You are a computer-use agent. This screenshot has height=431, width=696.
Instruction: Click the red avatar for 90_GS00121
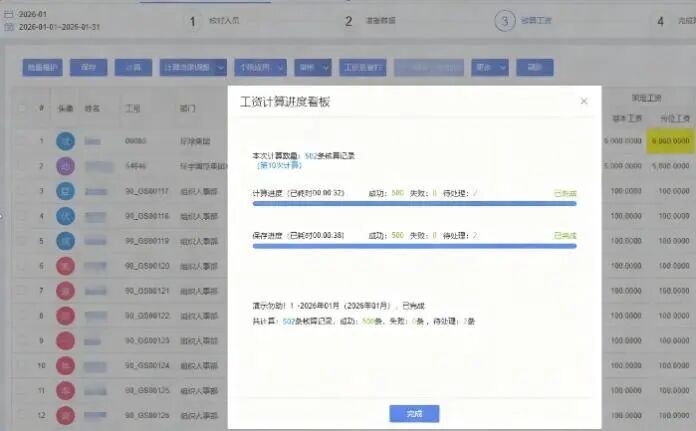click(65, 291)
